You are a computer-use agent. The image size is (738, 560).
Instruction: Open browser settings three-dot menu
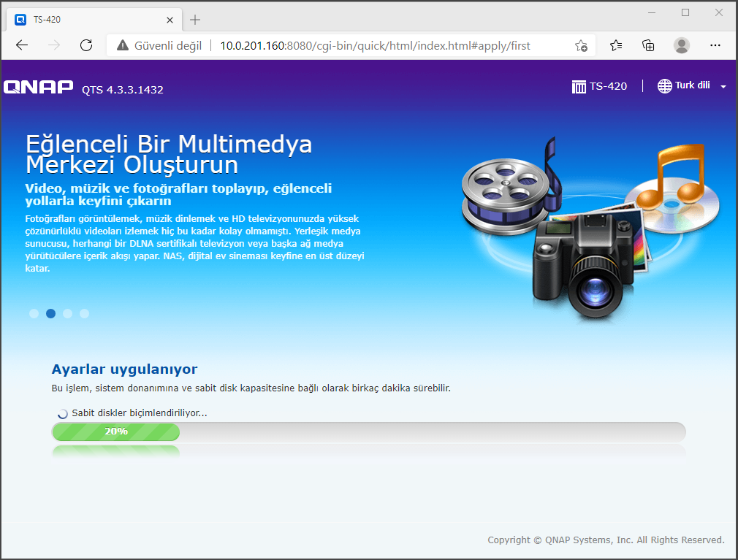[x=714, y=45]
